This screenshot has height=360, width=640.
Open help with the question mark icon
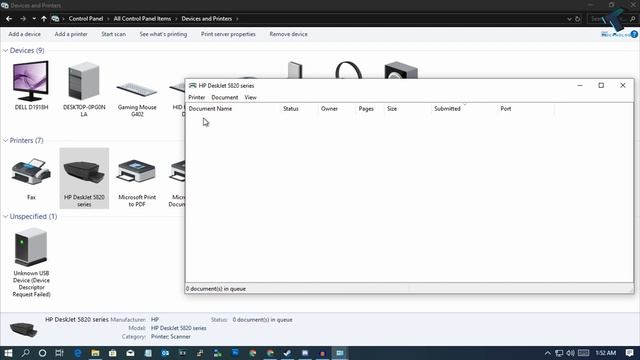tap(634, 35)
